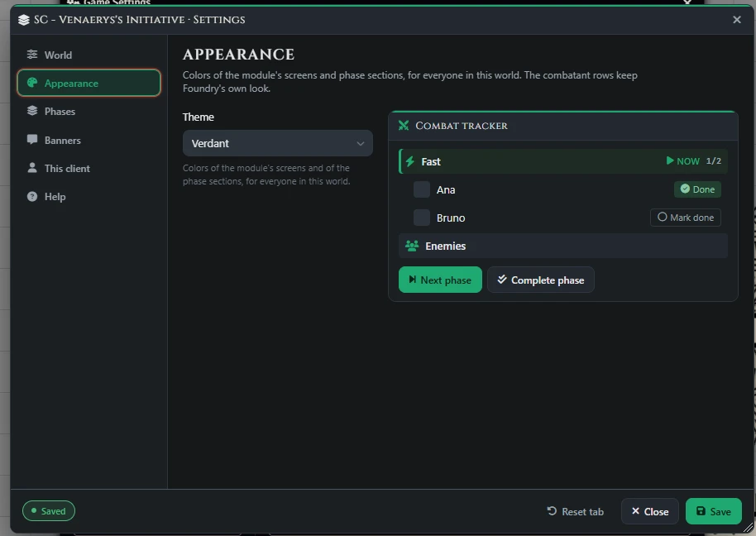Click the Fast phase header row
This screenshot has height=536, width=756.
click(563, 161)
